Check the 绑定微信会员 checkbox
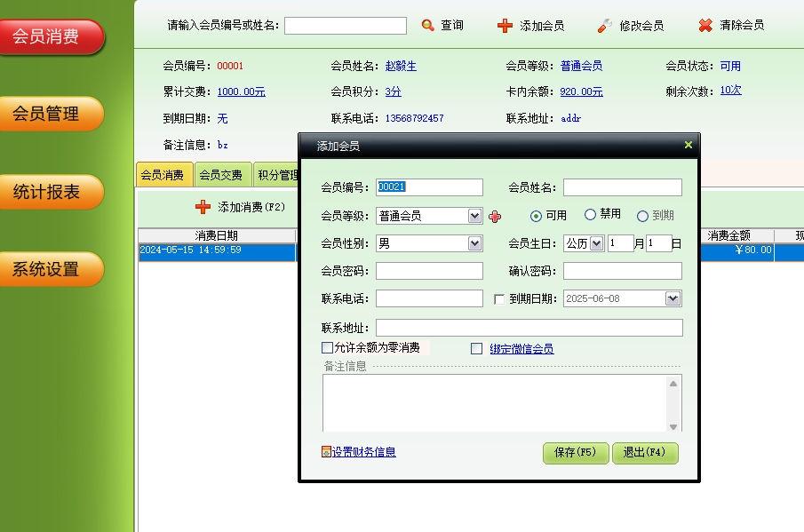The image size is (804, 532). pyautogui.click(x=477, y=349)
